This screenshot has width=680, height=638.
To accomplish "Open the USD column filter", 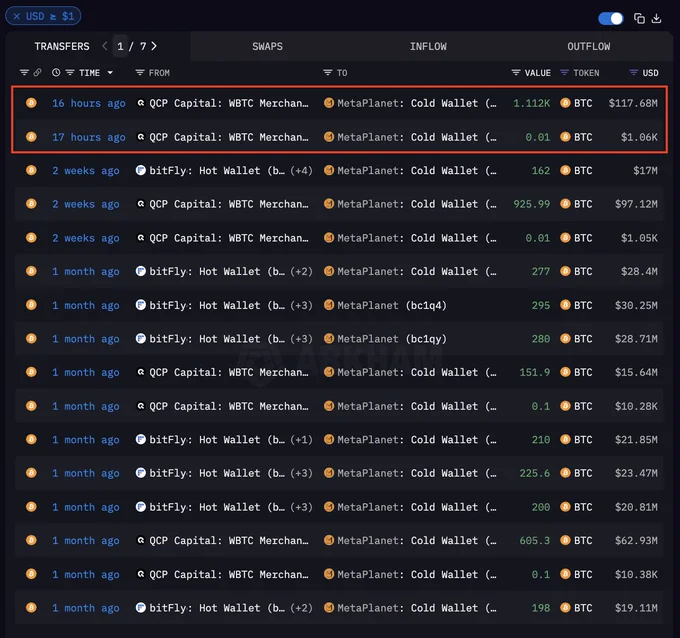I will [634, 72].
